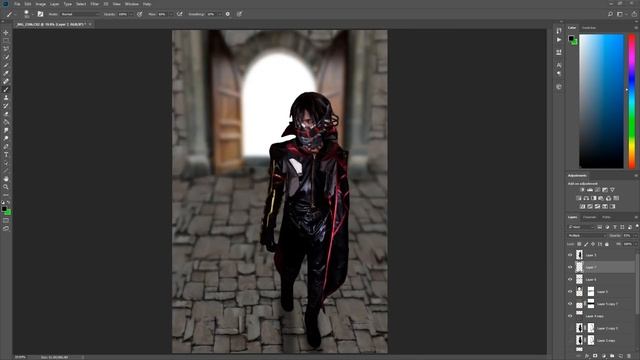Screen dimensions: 640x360
Task: Toggle Quick Mask mode icon
Action: (6, 220)
